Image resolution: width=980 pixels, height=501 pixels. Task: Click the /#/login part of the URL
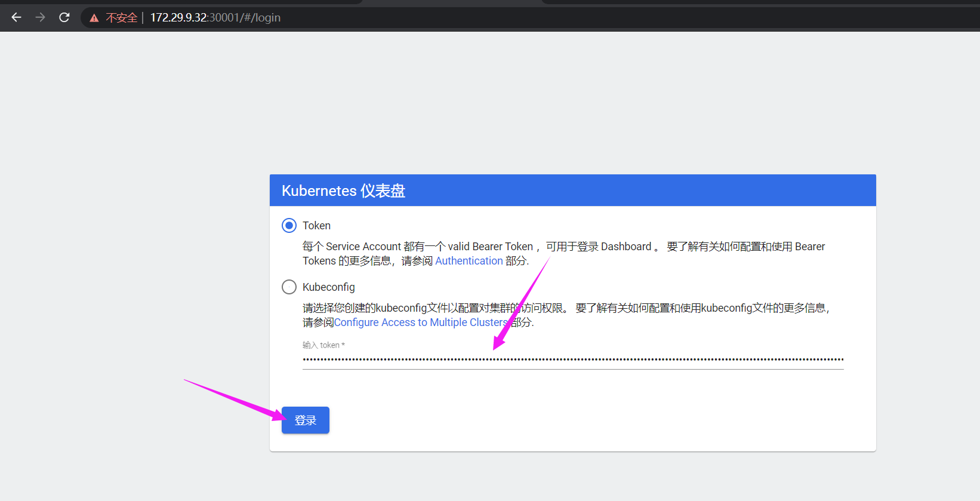[261, 18]
